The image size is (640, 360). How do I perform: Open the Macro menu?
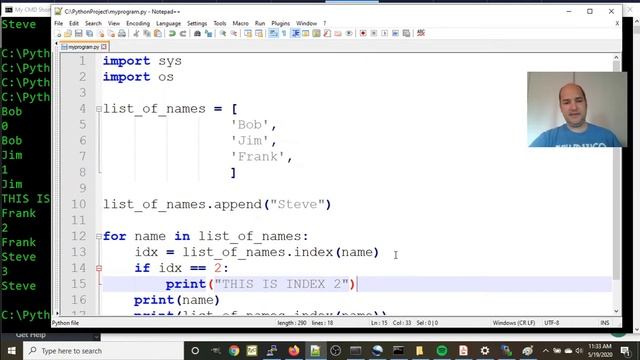[x=240, y=24]
